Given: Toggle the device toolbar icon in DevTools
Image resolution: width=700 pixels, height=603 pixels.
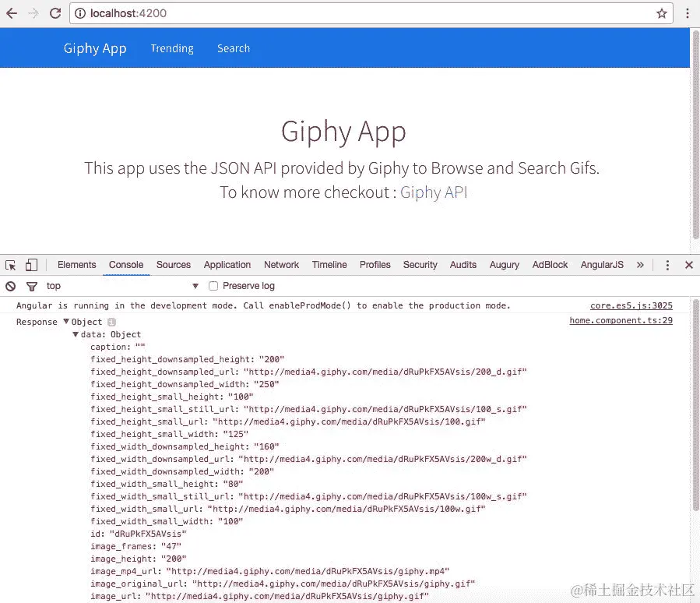Looking at the screenshot, I should [x=31, y=265].
